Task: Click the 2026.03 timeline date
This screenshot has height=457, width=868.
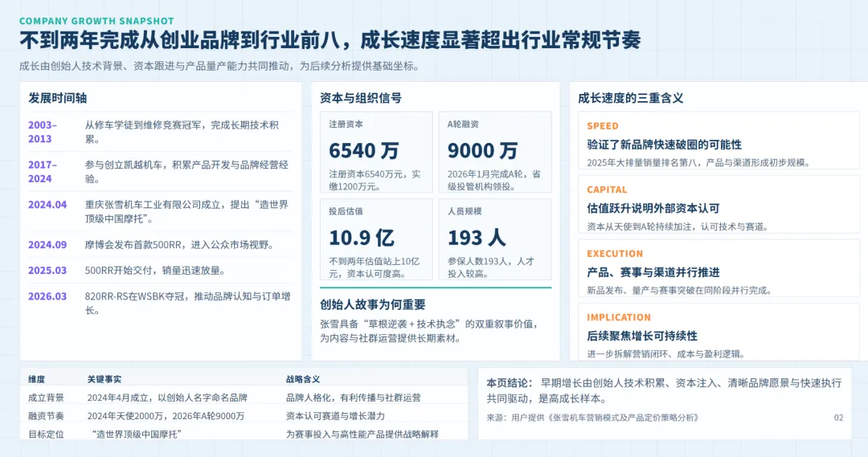Action: tap(47, 296)
